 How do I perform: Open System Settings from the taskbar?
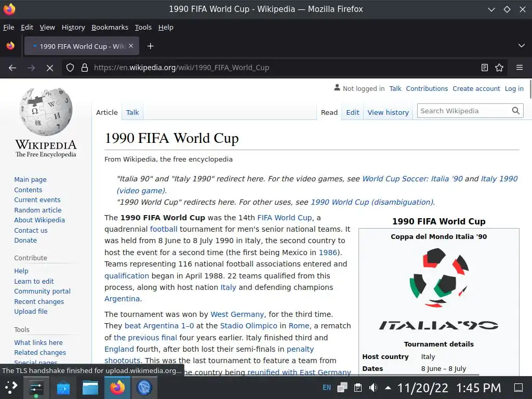[36, 388]
